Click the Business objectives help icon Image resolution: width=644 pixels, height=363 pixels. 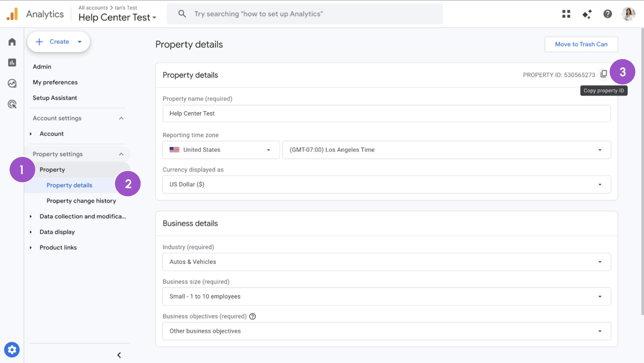point(253,316)
